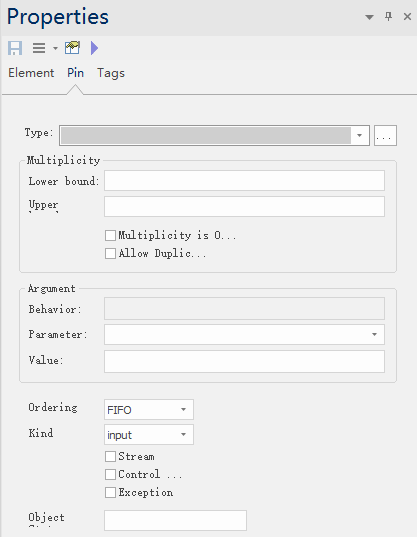
Task: Open the hamburger options menu icon
Action: (x=39, y=48)
